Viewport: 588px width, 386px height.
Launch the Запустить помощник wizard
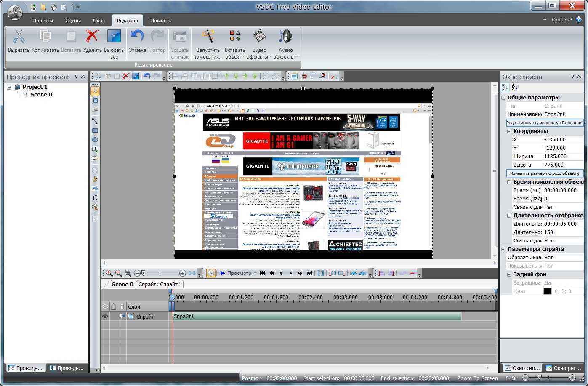[208, 44]
